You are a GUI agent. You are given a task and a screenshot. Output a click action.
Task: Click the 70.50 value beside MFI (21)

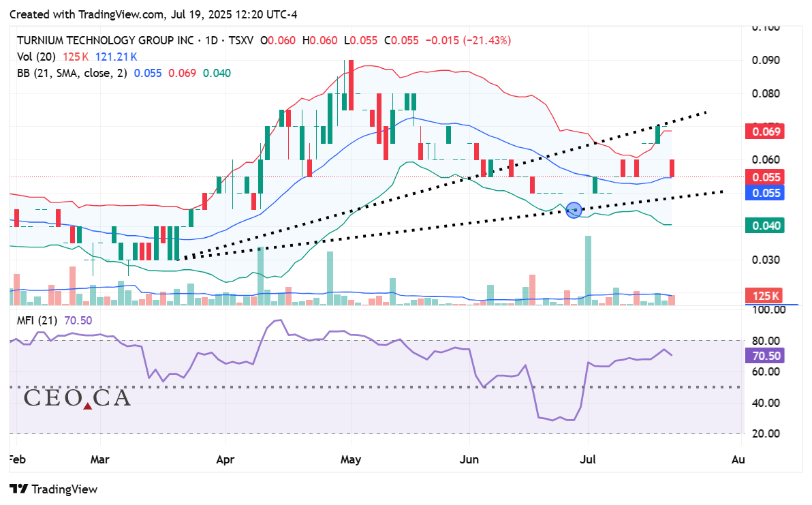78,320
